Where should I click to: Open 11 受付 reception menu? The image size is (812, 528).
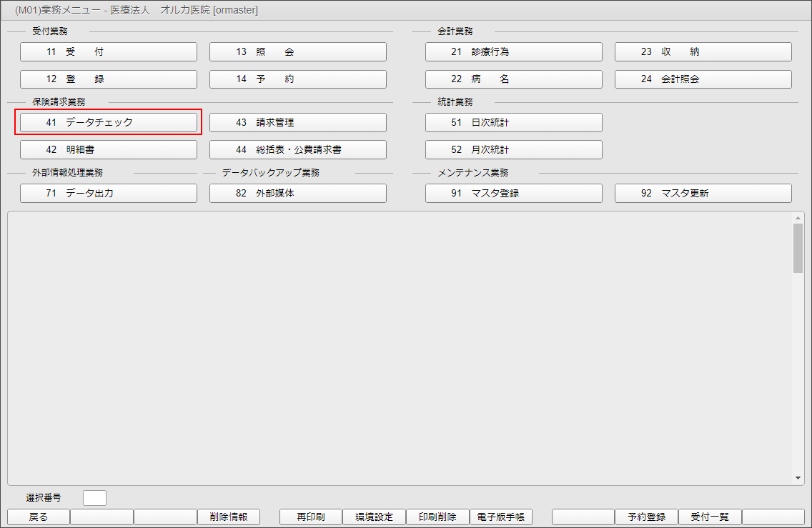(x=108, y=52)
